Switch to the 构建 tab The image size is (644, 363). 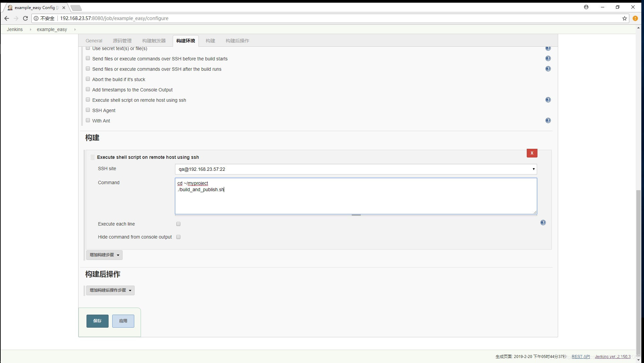(210, 41)
